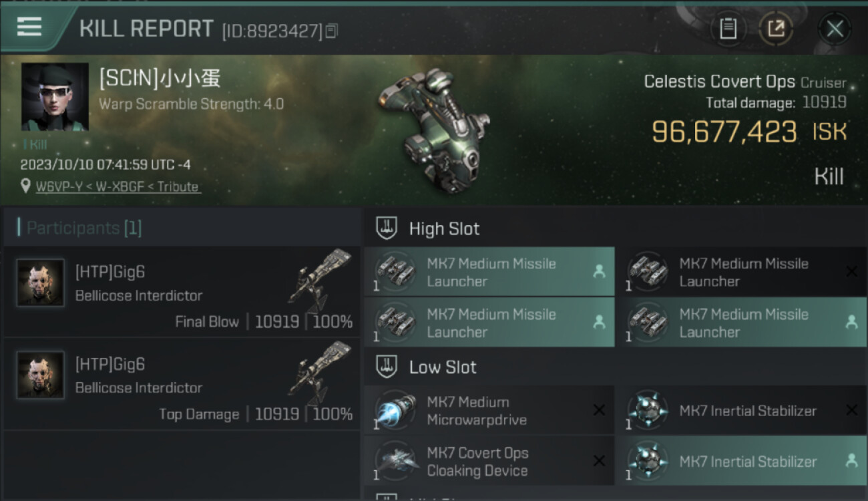
Task: Open Gig6's Top Damage portrait
Action: click(41, 375)
